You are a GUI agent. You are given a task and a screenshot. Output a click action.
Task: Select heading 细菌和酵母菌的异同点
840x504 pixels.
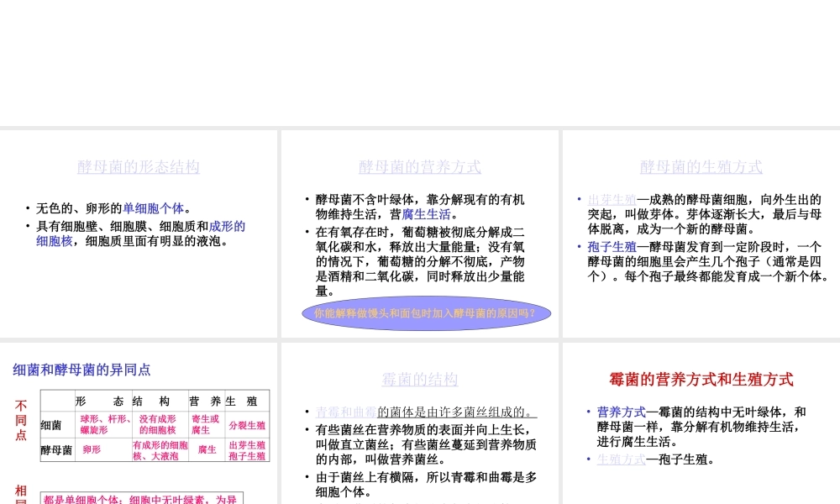81,370
